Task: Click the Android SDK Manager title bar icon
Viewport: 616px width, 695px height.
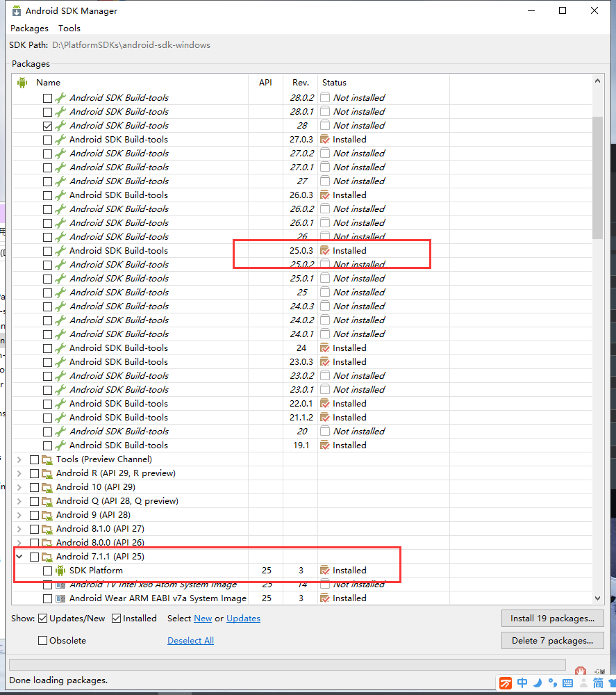Action: [17, 10]
